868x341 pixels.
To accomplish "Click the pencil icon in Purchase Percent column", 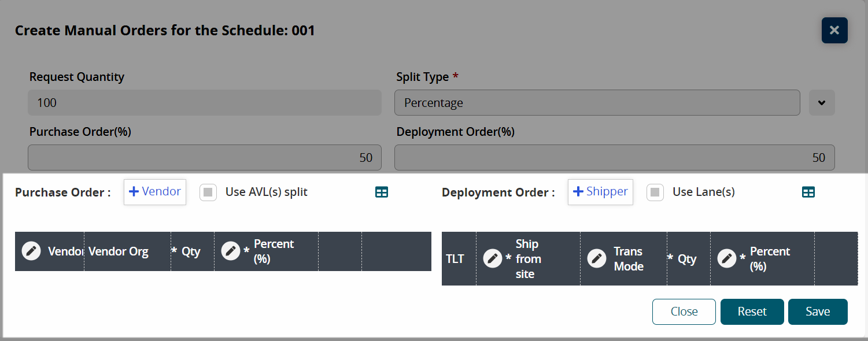I will pyautogui.click(x=231, y=251).
